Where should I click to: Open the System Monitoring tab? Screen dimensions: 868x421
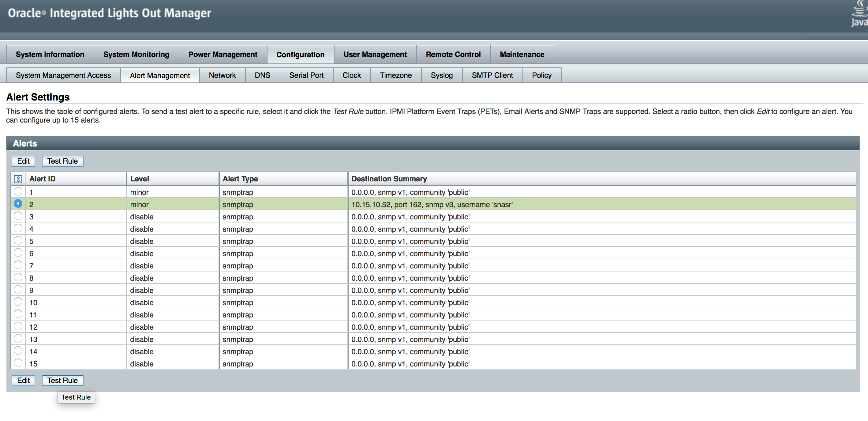pyautogui.click(x=136, y=54)
